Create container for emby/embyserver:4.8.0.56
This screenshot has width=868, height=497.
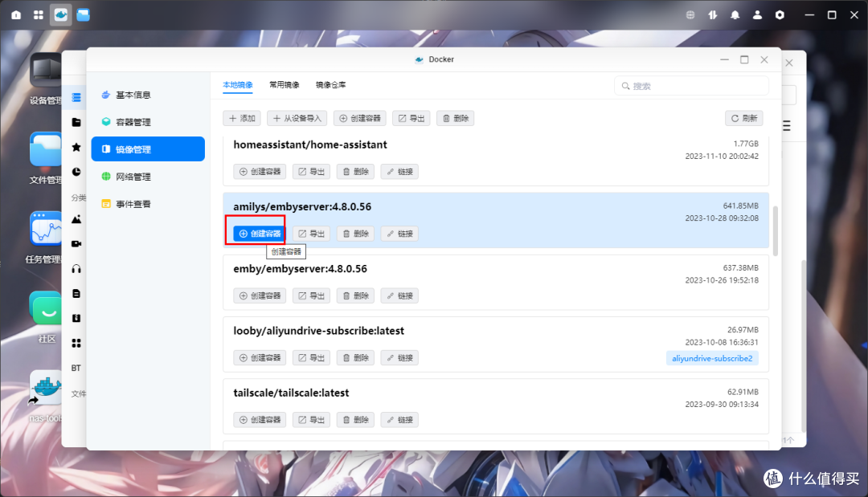coord(260,295)
